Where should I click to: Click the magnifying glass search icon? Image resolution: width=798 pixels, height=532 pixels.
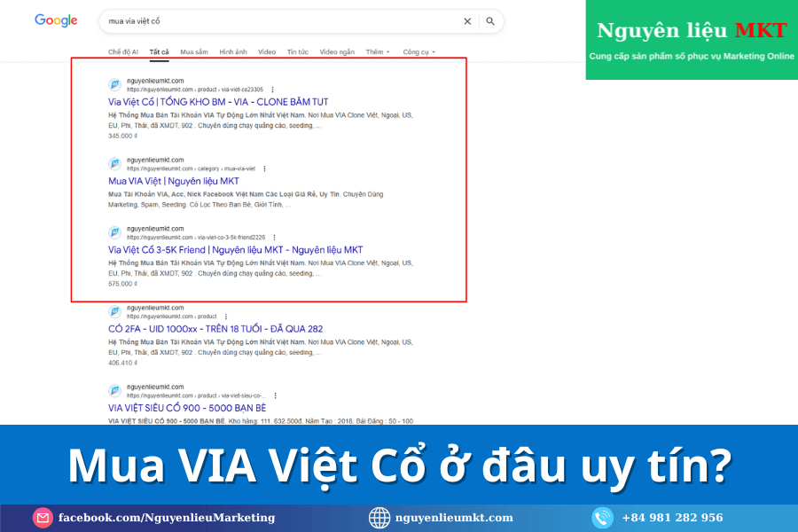coord(490,20)
